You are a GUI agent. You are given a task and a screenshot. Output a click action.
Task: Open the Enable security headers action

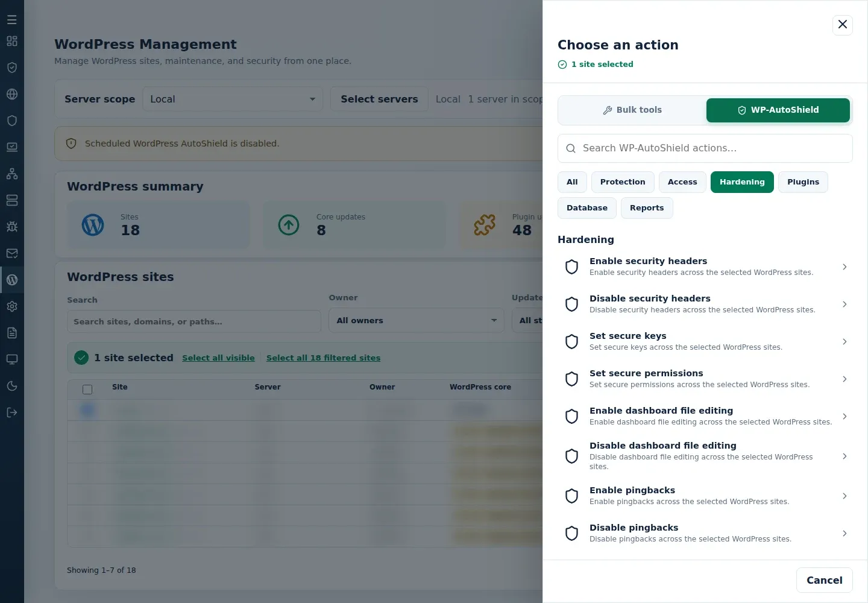pos(705,267)
